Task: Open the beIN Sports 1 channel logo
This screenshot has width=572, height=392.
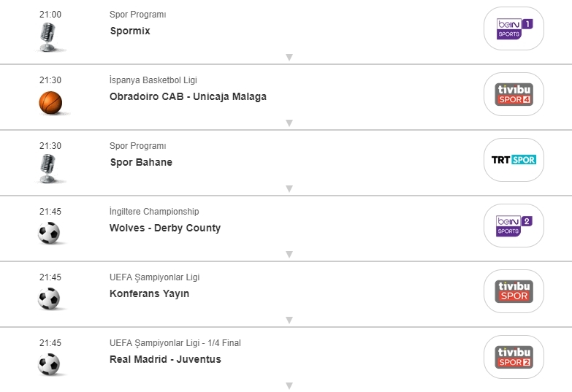Action: (x=514, y=28)
